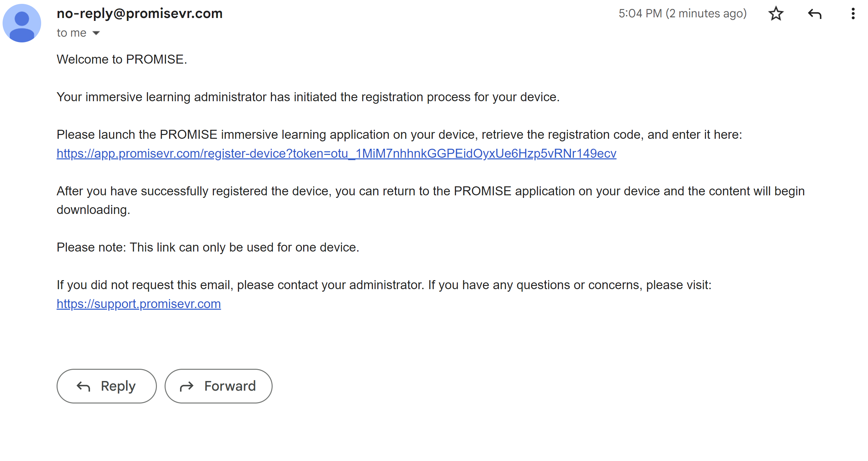Click the reply arrow icon beside the star
Image resolution: width=868 pixels, height=461 pixels.
click(814, 14)
